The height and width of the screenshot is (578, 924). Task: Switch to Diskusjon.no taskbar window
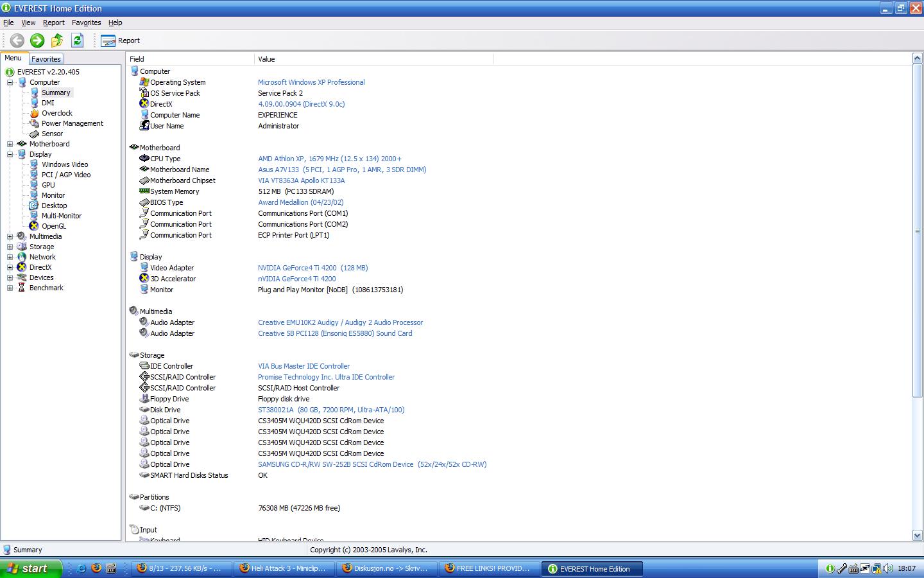coord(386,568)
